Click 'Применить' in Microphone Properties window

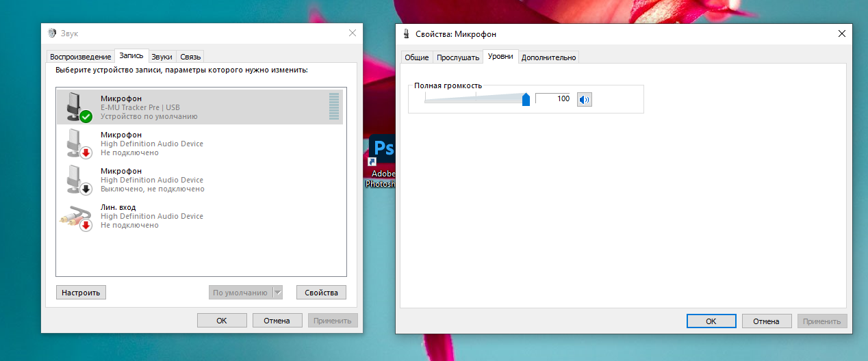pyautogui.click(x=822, y=321)
